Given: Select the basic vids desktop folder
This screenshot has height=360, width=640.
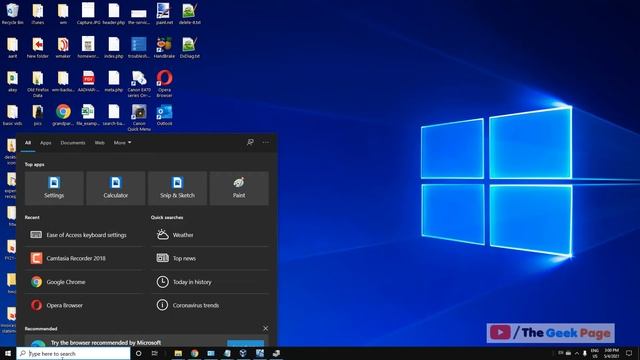Looking at the screenshot, I should (x=13, y=115).
